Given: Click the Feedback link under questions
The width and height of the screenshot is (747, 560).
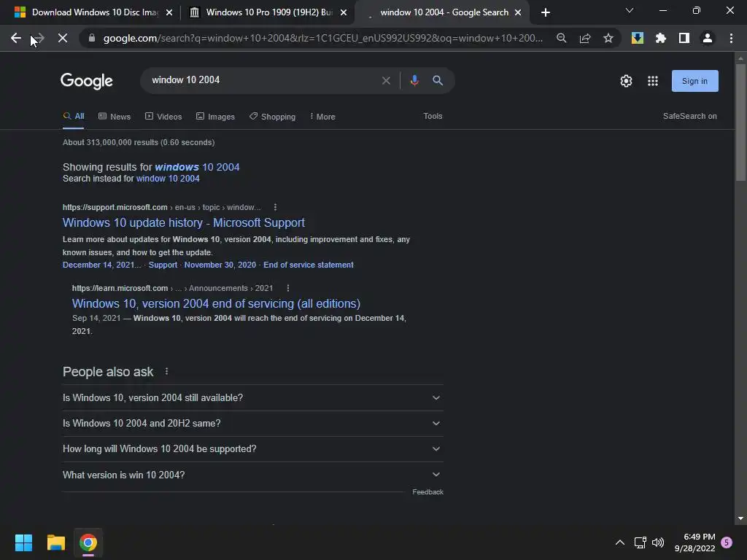Looking at the screenshot, I should click(x=427, y=492).
